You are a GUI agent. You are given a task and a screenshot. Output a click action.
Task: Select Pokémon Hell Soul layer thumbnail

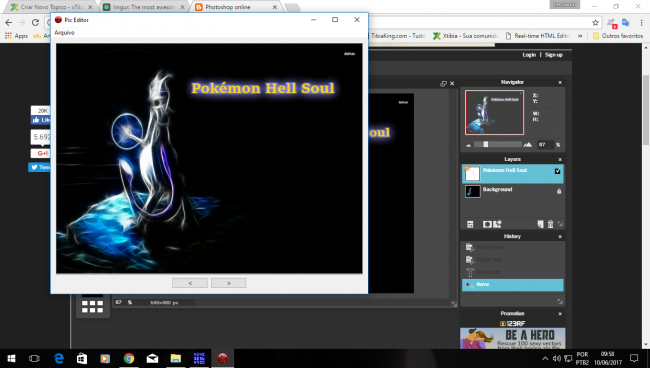[472, 174]
